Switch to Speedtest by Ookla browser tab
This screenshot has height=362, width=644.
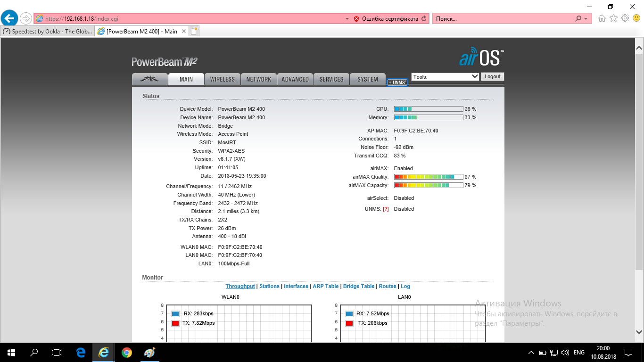click(x=48, y=32)
